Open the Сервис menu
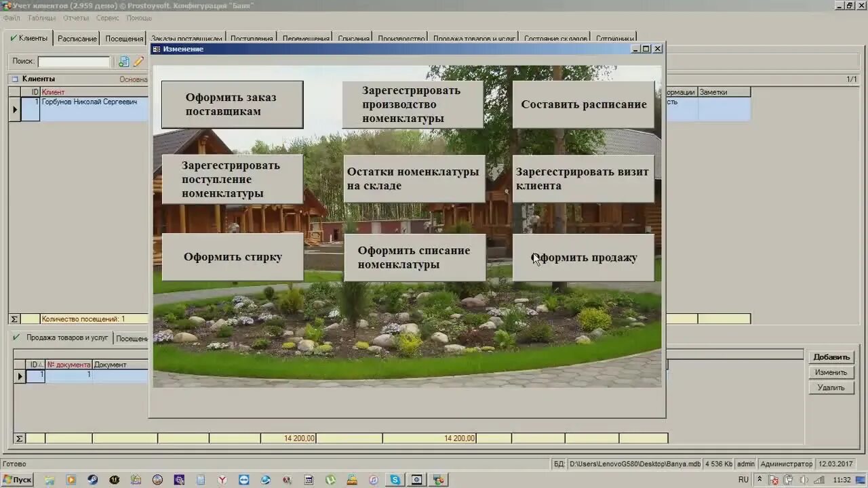This screenshot has width=868, height=488. [x=107, y=18]
